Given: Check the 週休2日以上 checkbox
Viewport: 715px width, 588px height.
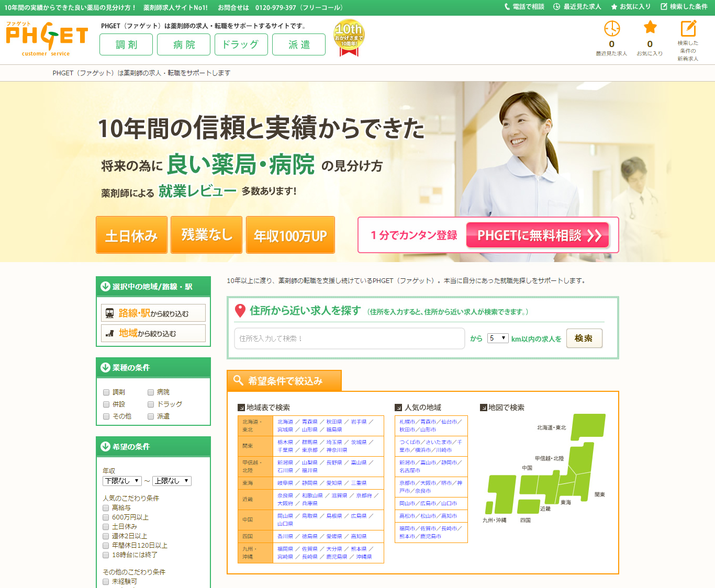Looking at the screenshot, I should (x=106, y=536).
